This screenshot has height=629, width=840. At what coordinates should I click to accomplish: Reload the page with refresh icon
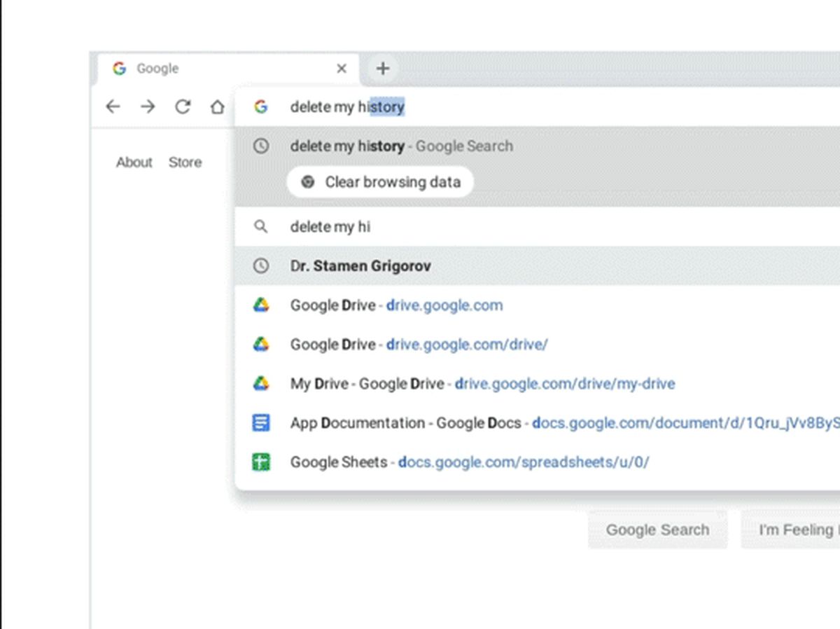coord(183,106)
